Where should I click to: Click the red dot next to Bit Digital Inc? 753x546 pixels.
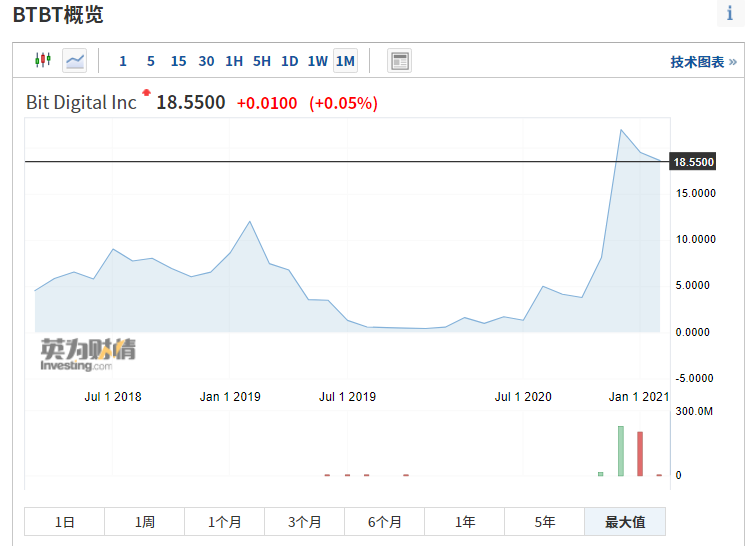pos(147,93)
